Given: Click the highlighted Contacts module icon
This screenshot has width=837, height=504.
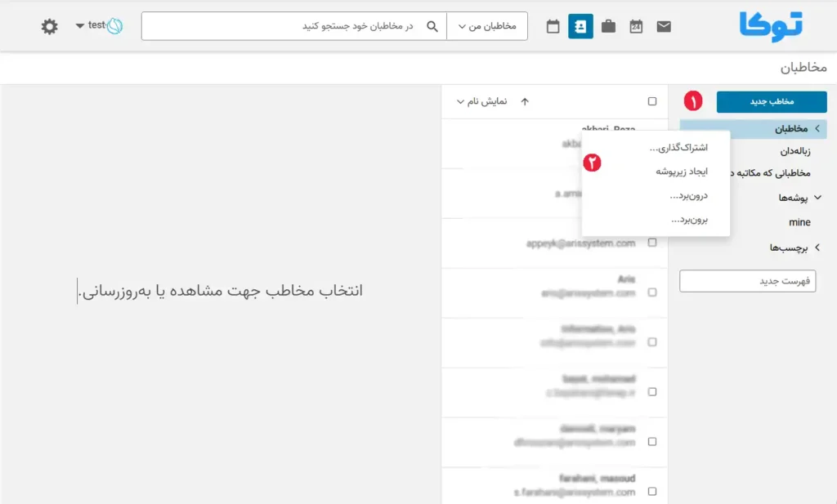Looking at the screenshot, I should 580,26.
